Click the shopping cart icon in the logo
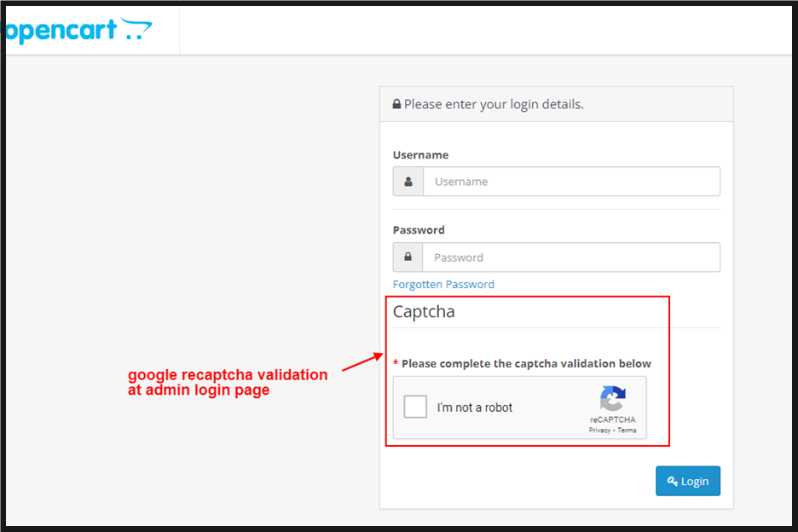The width and height of the screenshot is (798, 532). 135,29
